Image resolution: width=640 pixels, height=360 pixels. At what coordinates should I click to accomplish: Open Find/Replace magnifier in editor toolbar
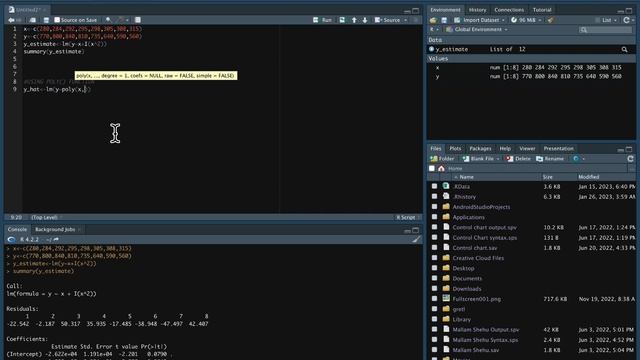[x=108, y=20]
